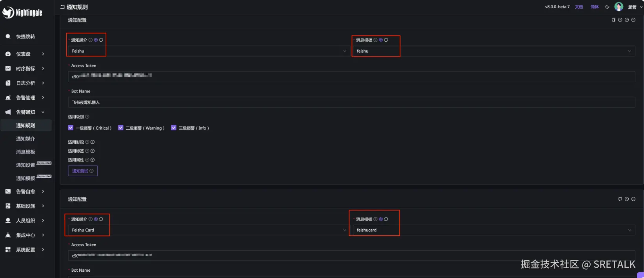Open settings gear next to first 消息模板
The width and height of the screenshot is (644, 278).
380,40
